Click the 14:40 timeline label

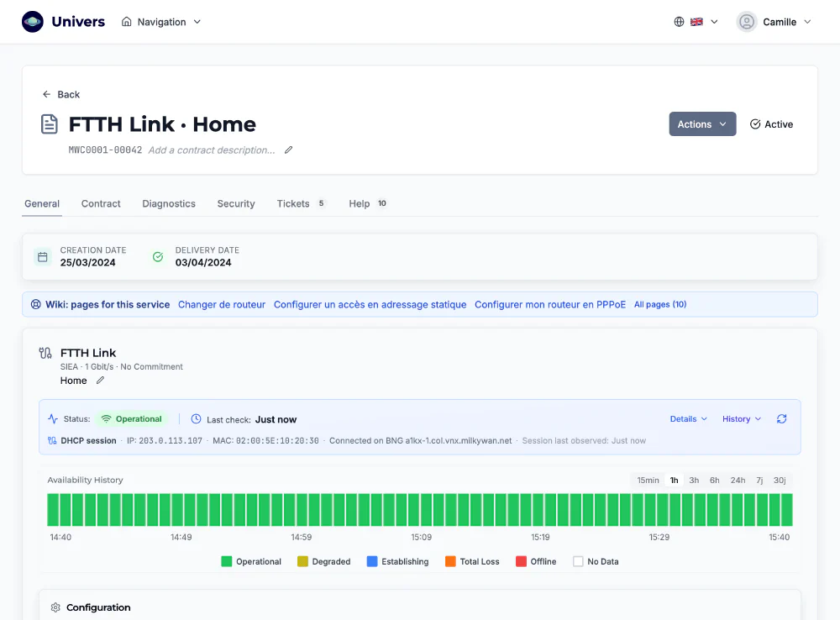pyautogui.click(x=60, y=537)
